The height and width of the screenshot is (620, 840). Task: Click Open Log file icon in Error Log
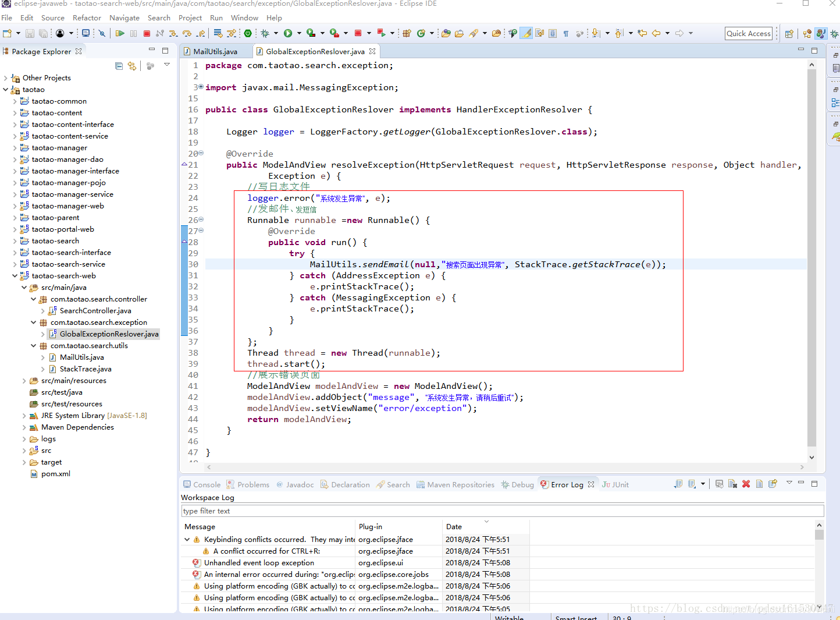[x=759, y=484]
